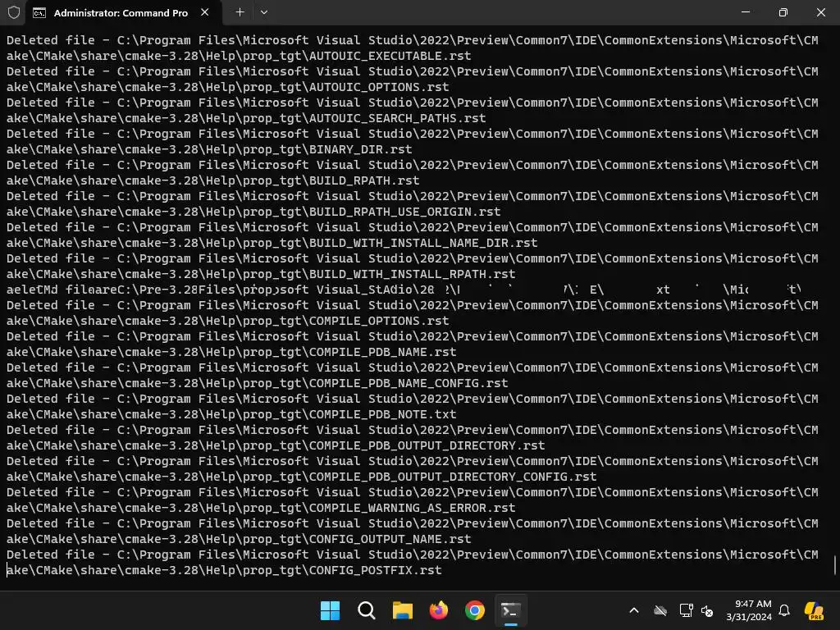Viewport: 840px width, 630px height.
Task: Click the AUTOUIC_EXECUTABLE.rst line
Action: click(x=239, y=56)
